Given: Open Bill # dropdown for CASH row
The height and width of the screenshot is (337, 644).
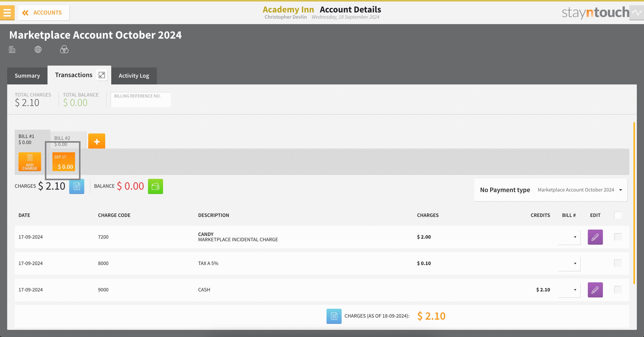Looking at the screenshot, I should click(569, 290).
